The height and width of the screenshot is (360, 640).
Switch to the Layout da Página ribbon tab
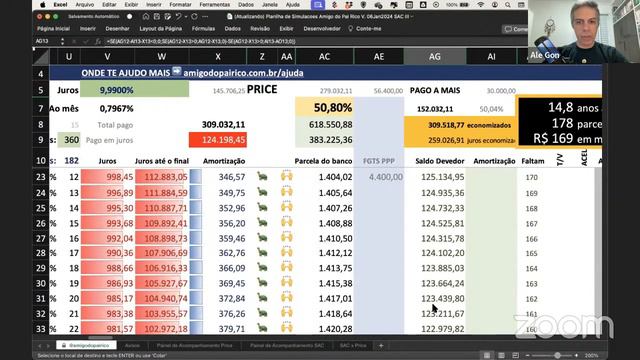(160, 29)
